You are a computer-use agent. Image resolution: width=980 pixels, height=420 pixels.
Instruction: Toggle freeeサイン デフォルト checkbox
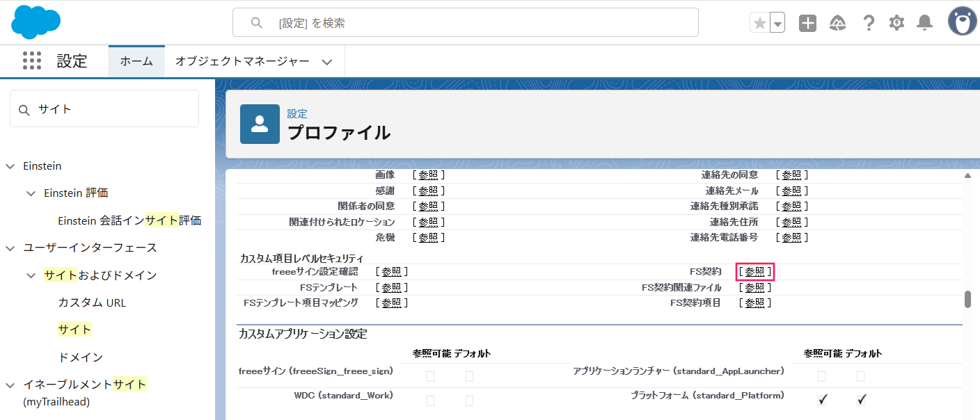point(469,376)
